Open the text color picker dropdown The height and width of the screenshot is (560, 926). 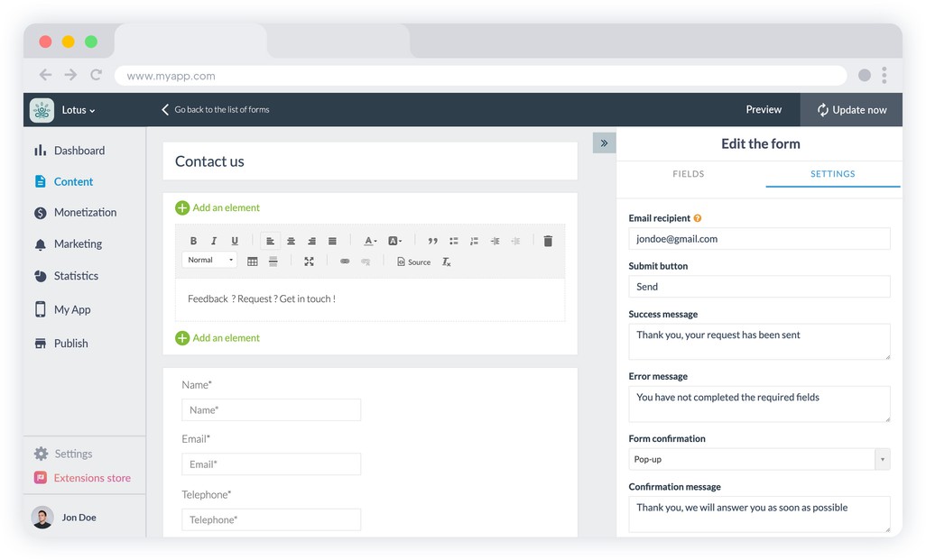point(370,241)
